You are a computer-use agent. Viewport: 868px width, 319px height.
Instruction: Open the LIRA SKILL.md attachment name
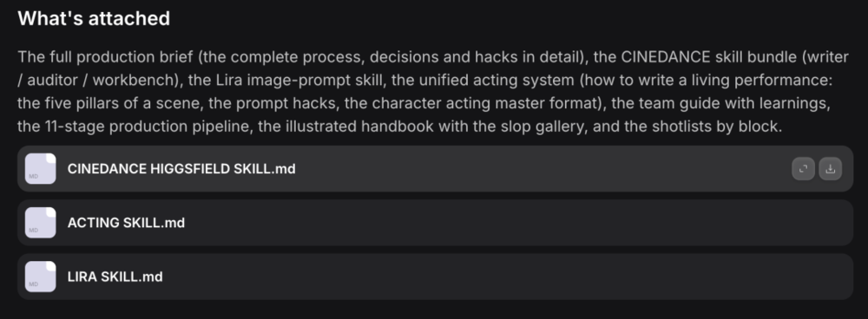pos(115,277)
